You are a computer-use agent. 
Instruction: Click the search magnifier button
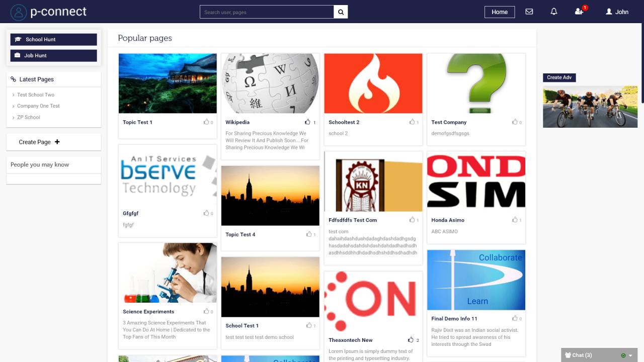(341, 12)
